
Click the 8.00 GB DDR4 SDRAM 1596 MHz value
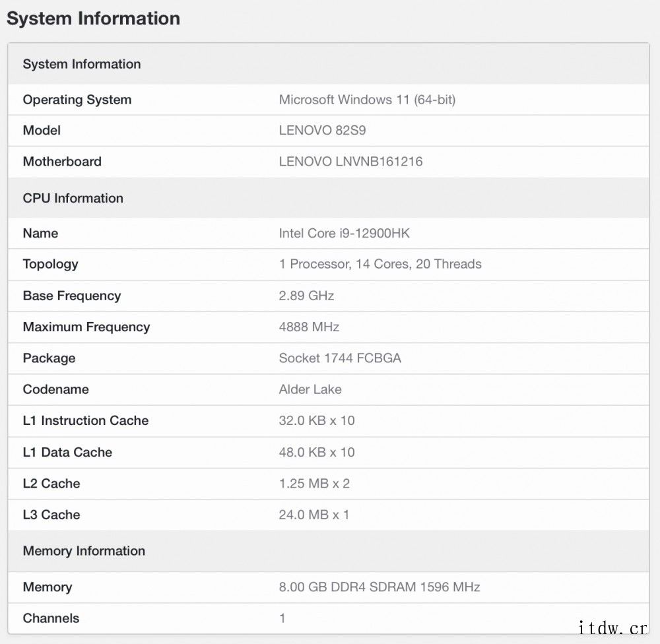(379, 587)
